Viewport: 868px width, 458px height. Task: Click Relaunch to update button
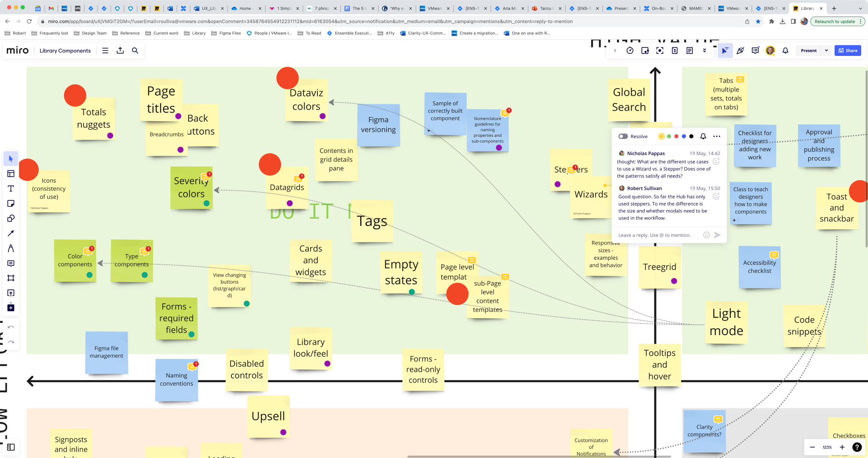(835, 21)
